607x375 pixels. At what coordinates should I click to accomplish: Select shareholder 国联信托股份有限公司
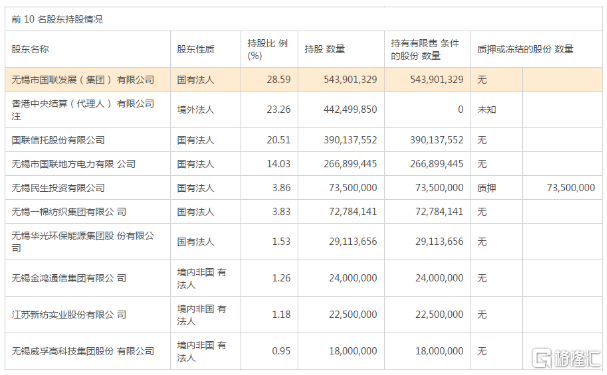58,140
